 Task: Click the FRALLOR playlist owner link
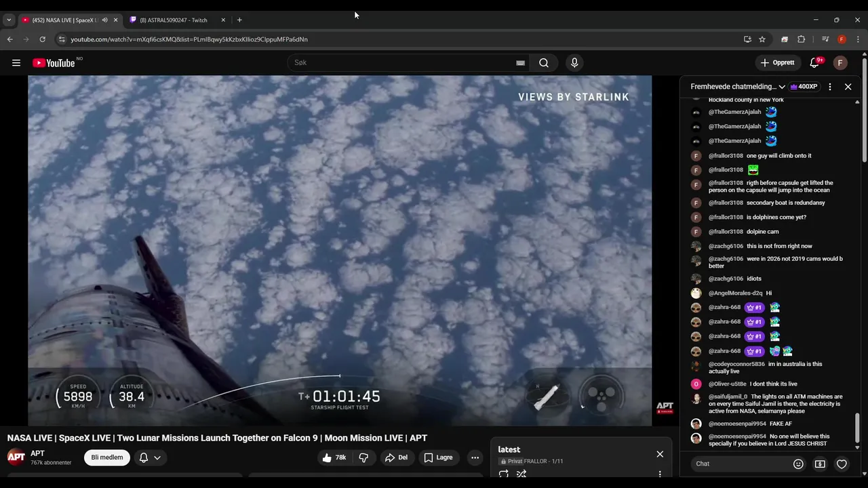[535, 462]
